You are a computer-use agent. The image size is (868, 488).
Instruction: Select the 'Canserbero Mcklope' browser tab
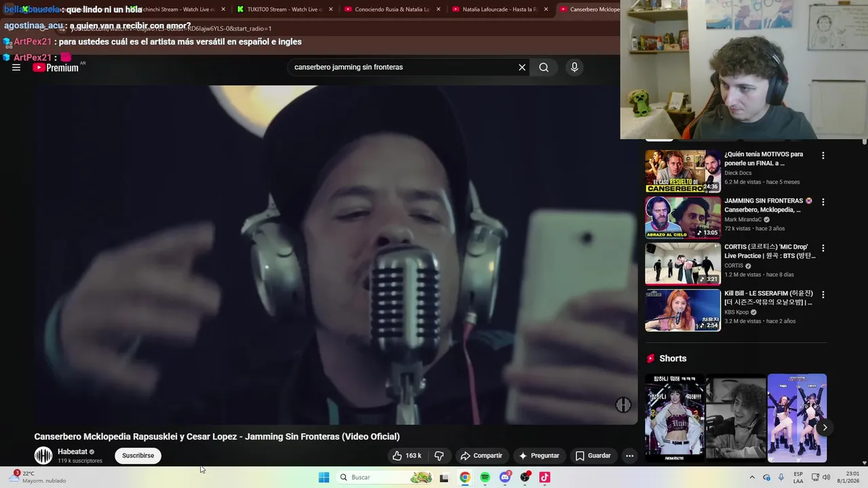pos(589,9)
